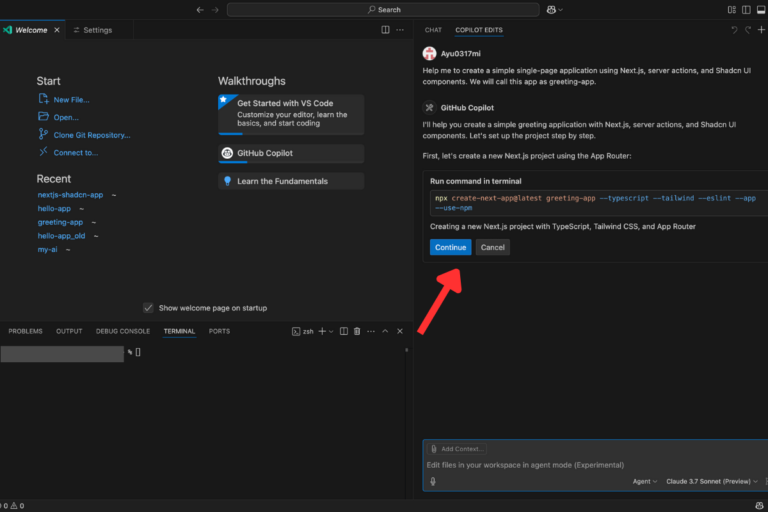Open editor more actions menu

coord(400,30)
